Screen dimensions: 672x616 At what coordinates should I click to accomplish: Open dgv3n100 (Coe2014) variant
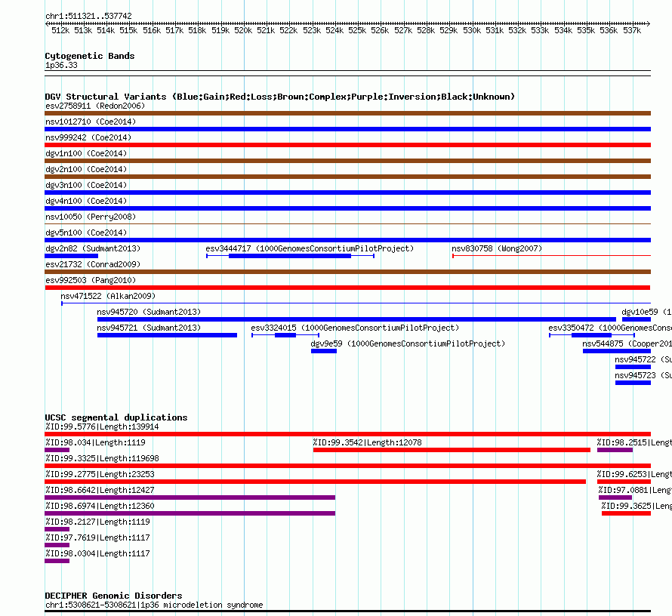point(86,185)
